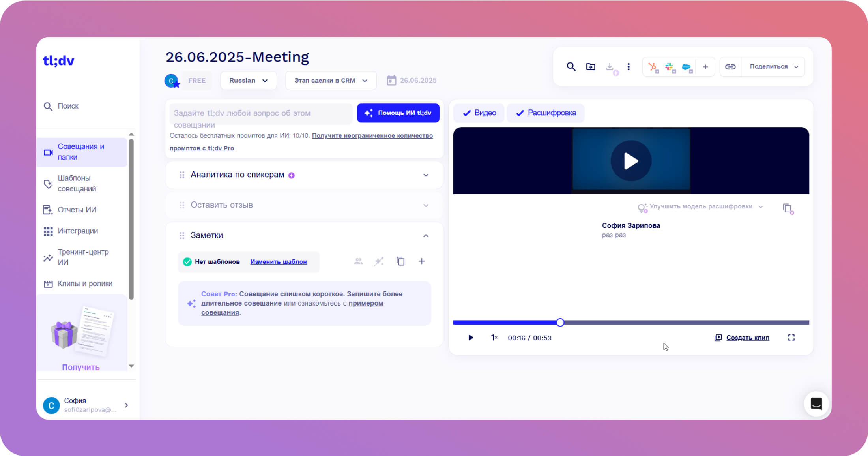Click the video progress slider handle

(x=560, y=323)
